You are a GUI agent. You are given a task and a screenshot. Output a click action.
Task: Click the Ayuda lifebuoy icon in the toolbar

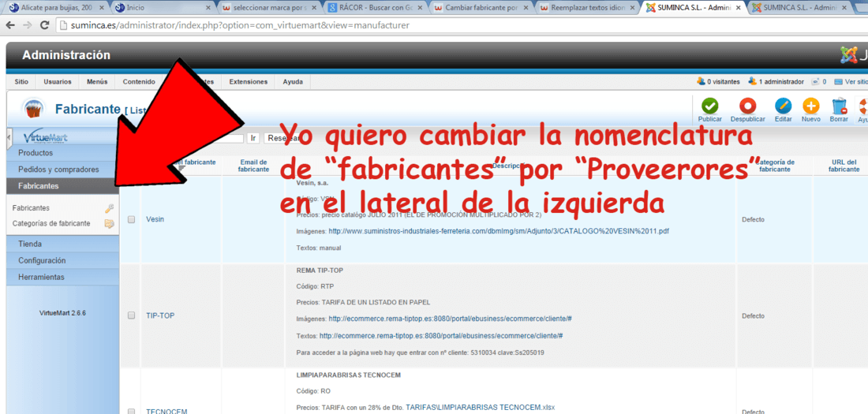point(863,106)
